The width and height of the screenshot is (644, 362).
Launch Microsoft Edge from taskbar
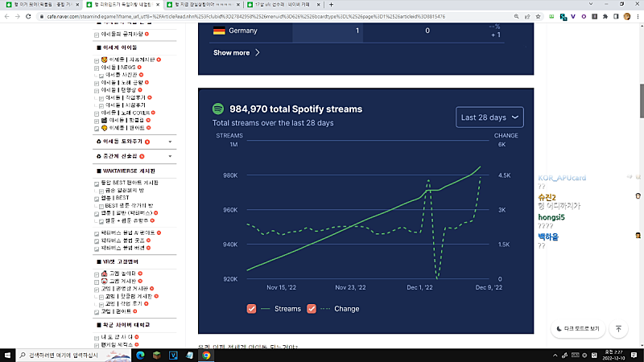(x=140, y=355)
